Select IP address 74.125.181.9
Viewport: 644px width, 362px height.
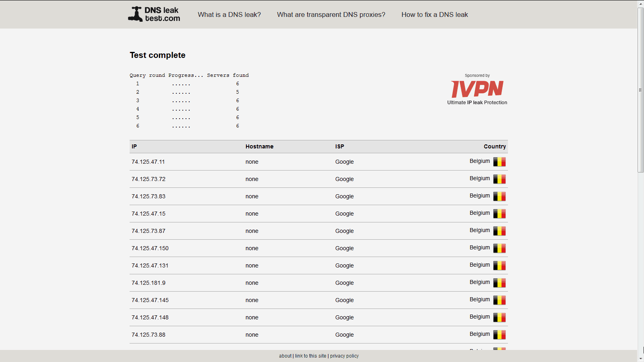pos(149,283)
